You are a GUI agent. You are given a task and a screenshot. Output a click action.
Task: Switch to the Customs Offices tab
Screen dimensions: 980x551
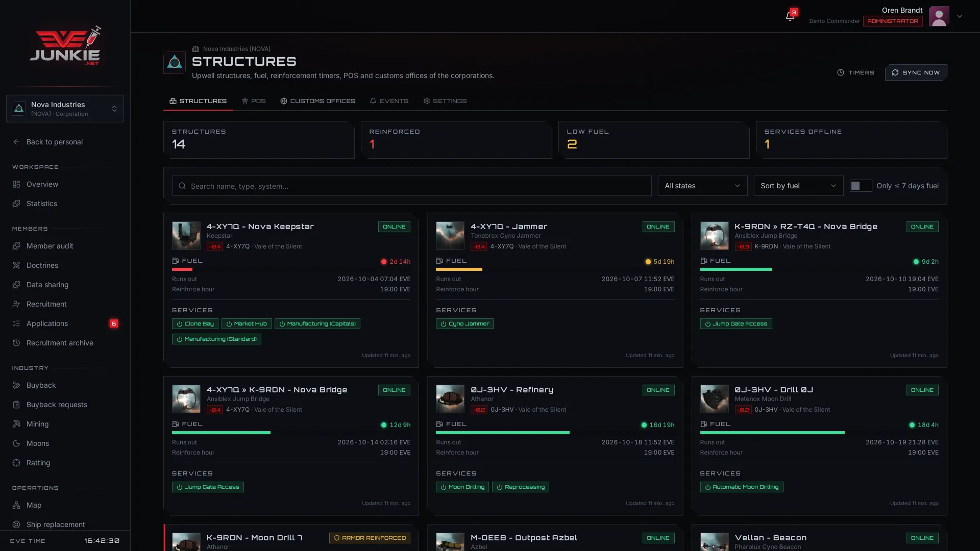pos(317,101)
